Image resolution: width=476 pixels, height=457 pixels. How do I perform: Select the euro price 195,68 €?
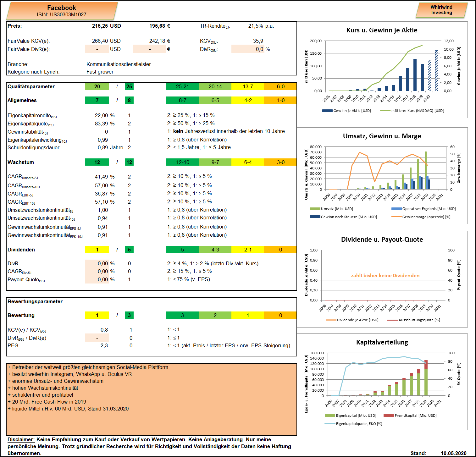160,26
